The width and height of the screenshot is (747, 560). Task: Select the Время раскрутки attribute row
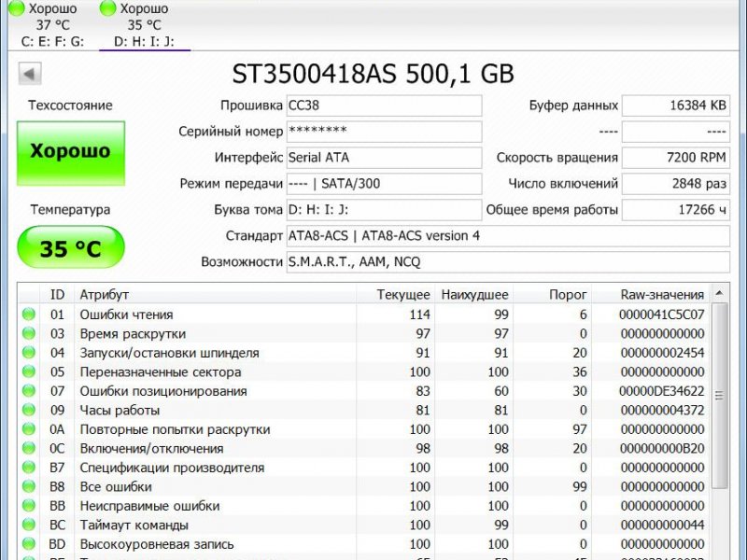(364, 334)
